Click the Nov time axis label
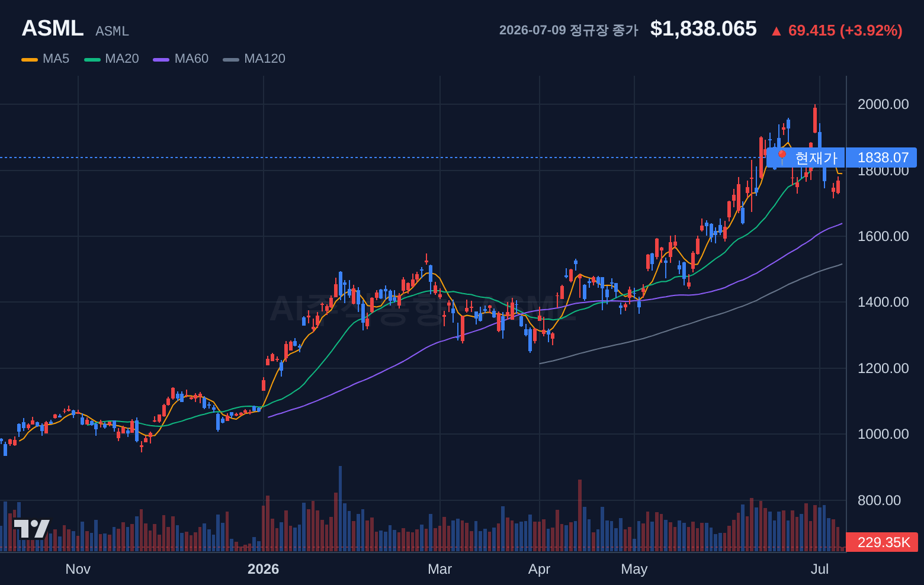The width and height of the screenshot is (924, 585). [78, 569]
